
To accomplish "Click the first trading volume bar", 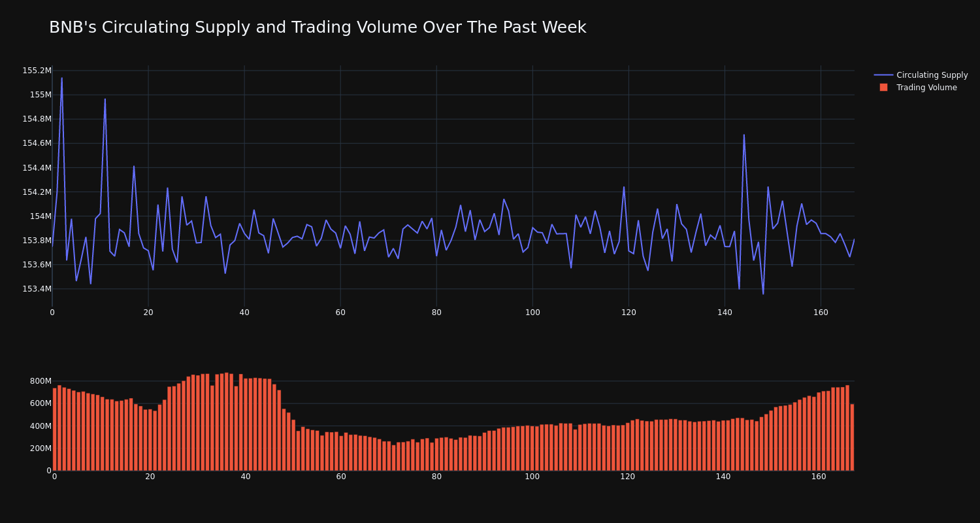I will pos(55,430).
